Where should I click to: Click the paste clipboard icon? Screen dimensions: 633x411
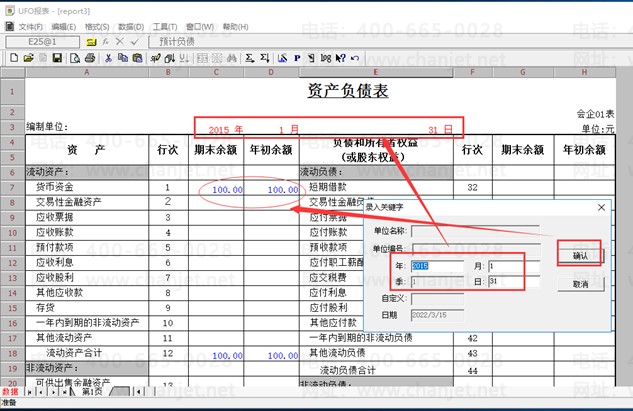(x=137, y=58)
